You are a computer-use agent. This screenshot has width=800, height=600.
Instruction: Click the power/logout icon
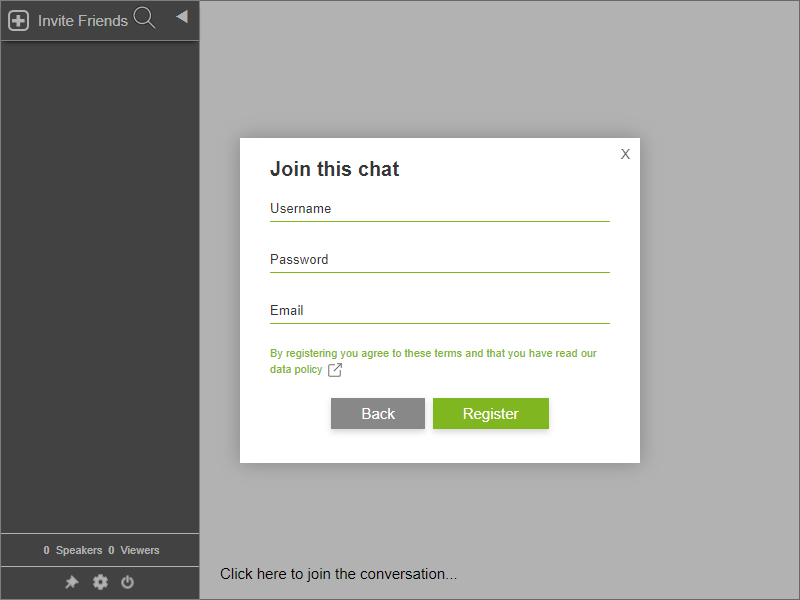[x=127, y=582]
